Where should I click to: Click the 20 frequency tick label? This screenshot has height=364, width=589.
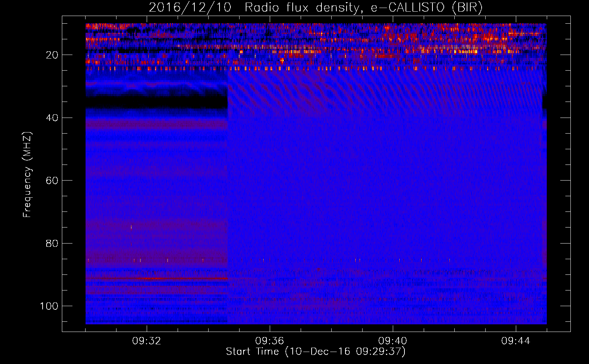(x=52, y=55)
